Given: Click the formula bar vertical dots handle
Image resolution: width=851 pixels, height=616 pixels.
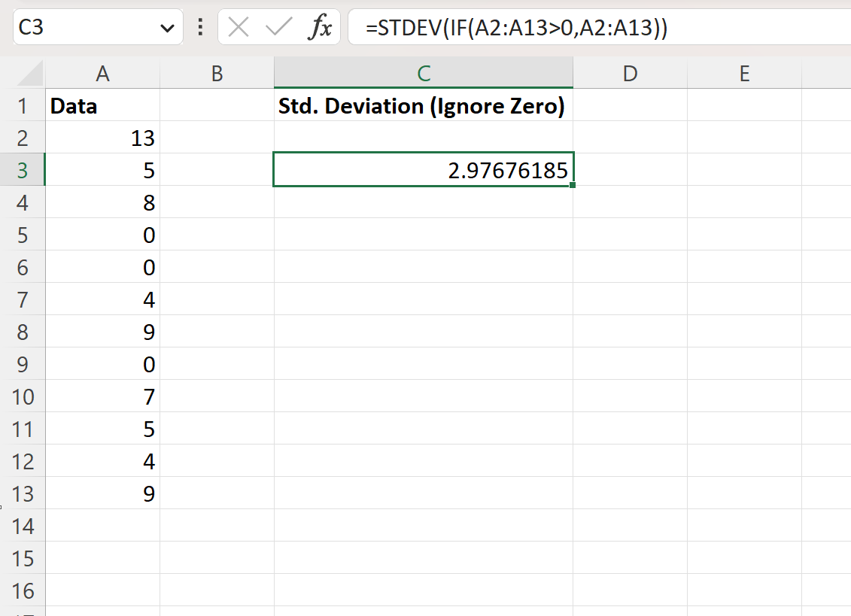Looking at the screenshot, I should [x=200, y=28].
